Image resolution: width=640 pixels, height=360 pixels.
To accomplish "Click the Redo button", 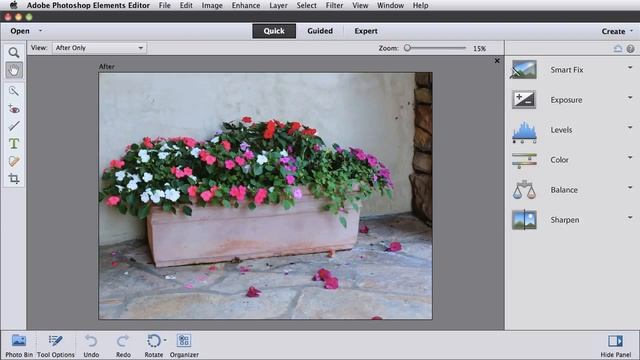I will 123,346.
